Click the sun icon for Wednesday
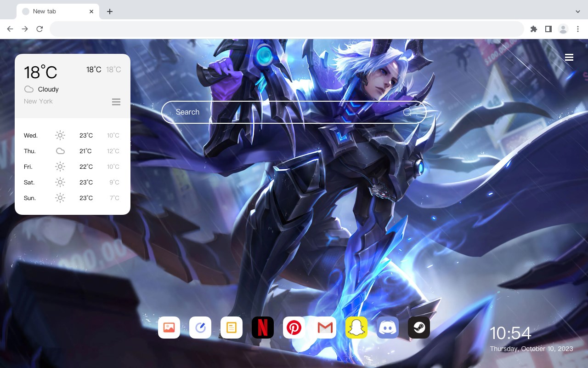Screen dimensions: 588x368 click(60, 135)
